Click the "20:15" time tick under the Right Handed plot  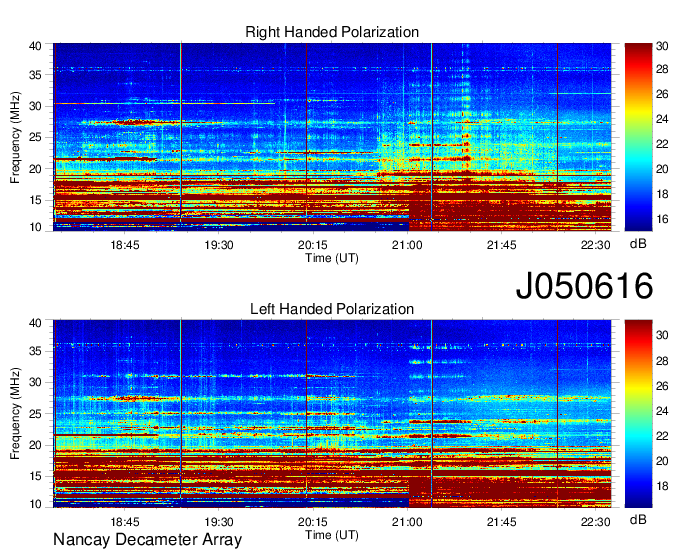click(x=313, y=245)
